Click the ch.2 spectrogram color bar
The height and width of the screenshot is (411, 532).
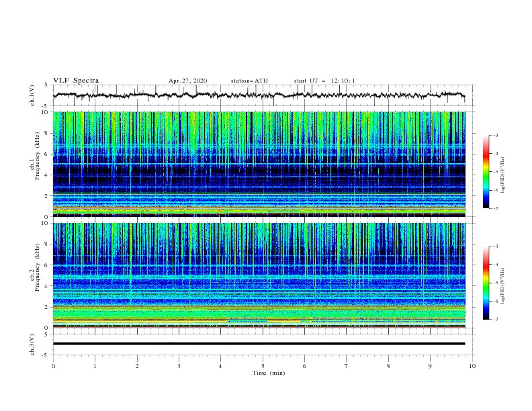coord(486,283)
